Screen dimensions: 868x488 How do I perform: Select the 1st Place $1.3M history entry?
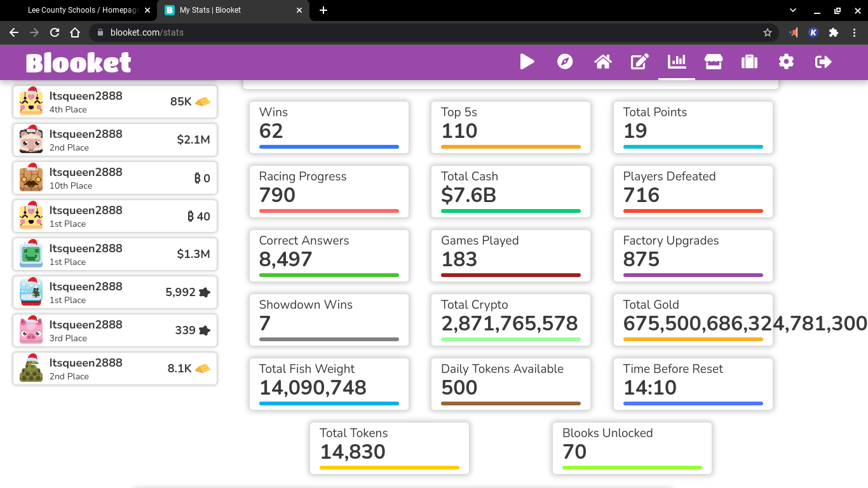pos(115,254)
